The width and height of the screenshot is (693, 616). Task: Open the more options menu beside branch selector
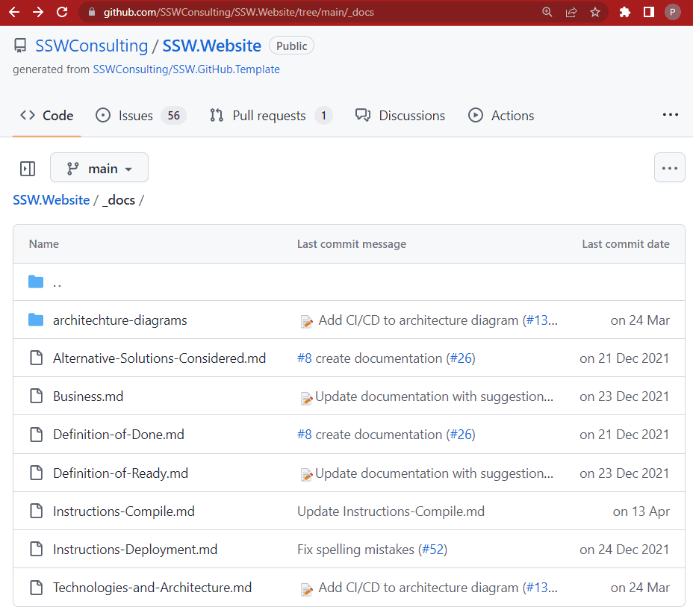669,168
